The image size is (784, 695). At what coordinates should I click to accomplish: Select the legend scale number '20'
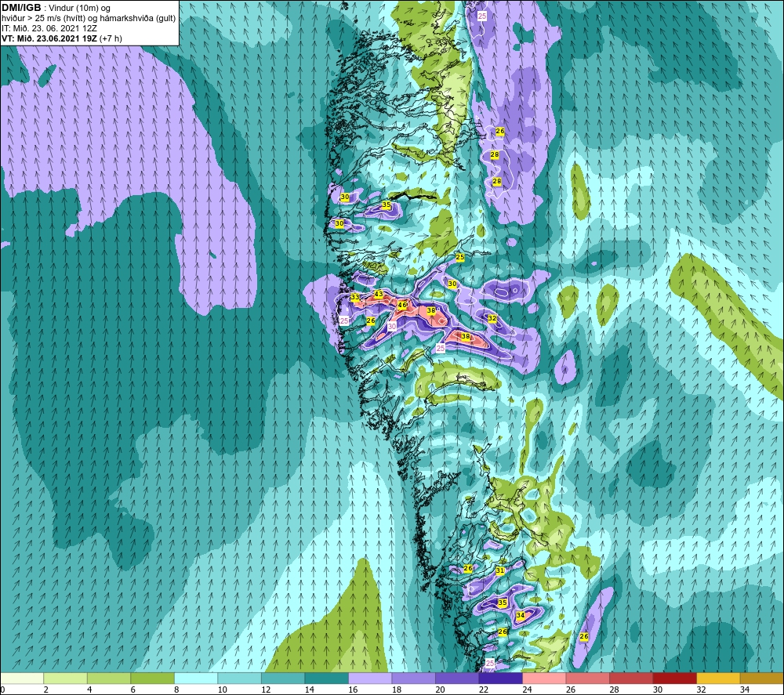440,690
